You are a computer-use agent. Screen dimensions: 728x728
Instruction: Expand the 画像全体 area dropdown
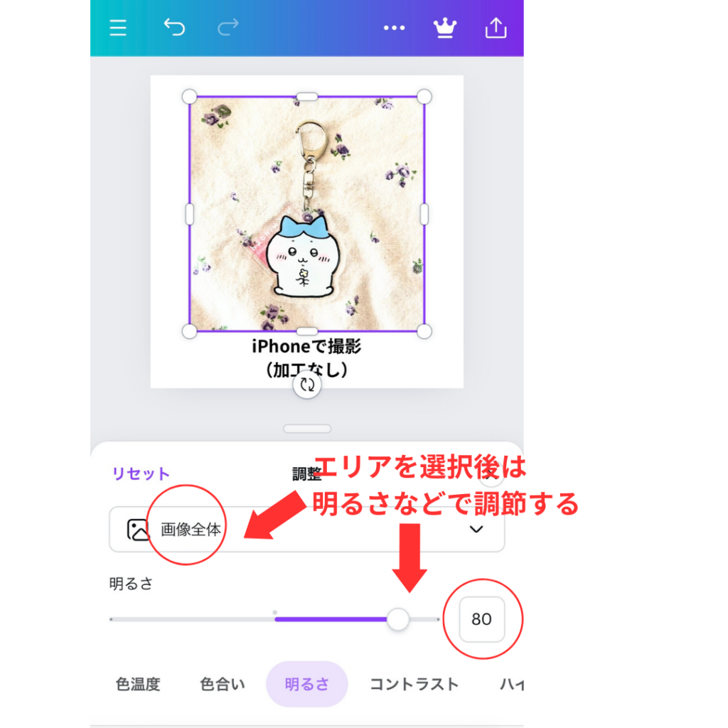pos(307,529)
